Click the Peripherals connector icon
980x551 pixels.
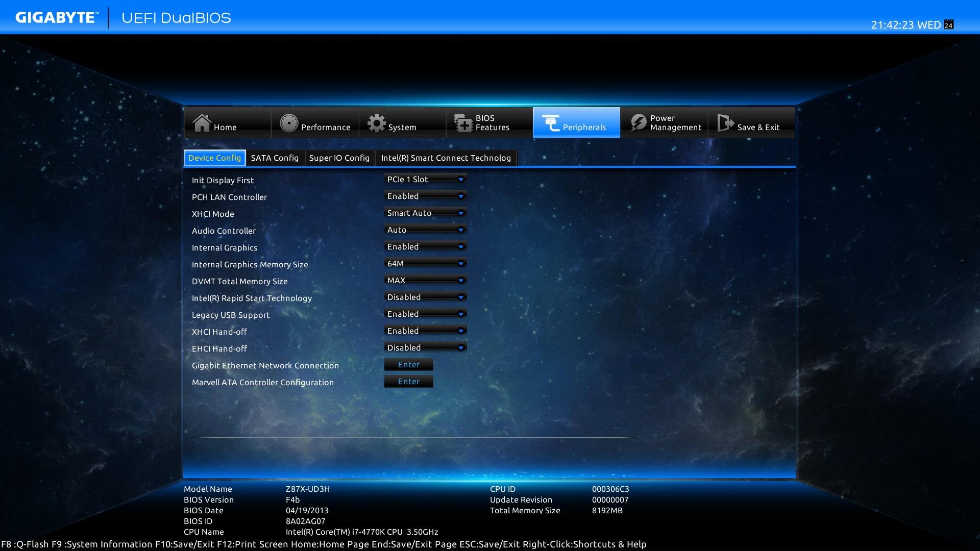[x=551, y=123]
